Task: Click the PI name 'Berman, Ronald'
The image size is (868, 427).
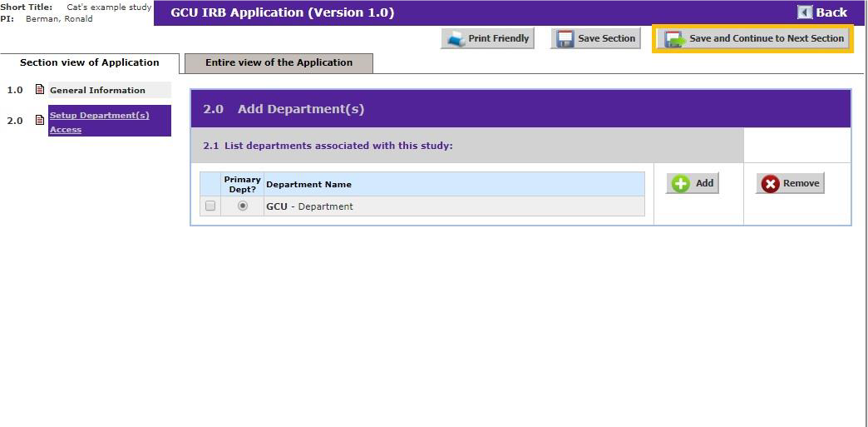Action: 59,19
